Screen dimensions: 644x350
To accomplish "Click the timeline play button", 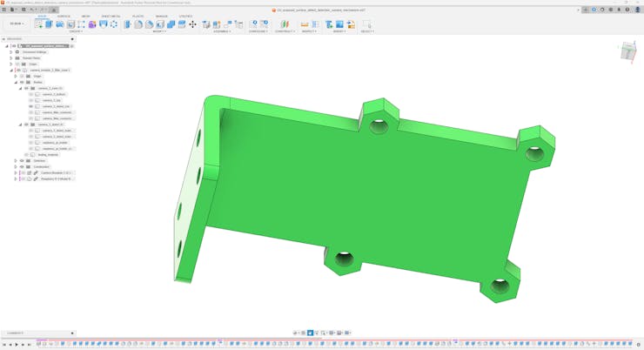I will click(x=17, y=345).
